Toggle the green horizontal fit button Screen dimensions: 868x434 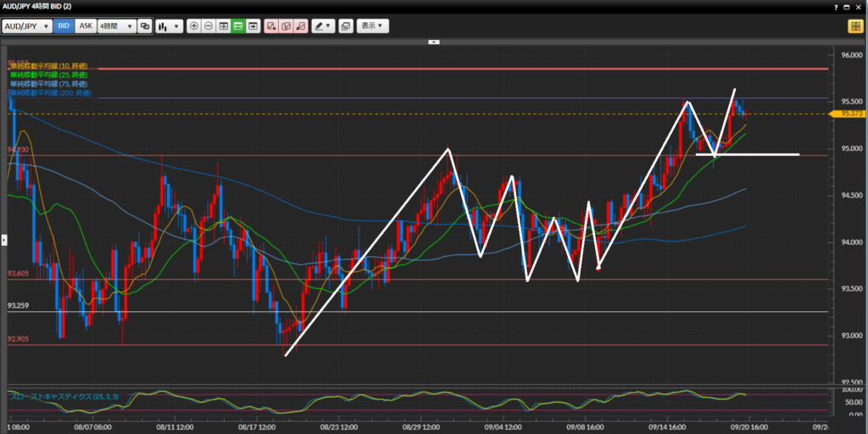[238, 26]
